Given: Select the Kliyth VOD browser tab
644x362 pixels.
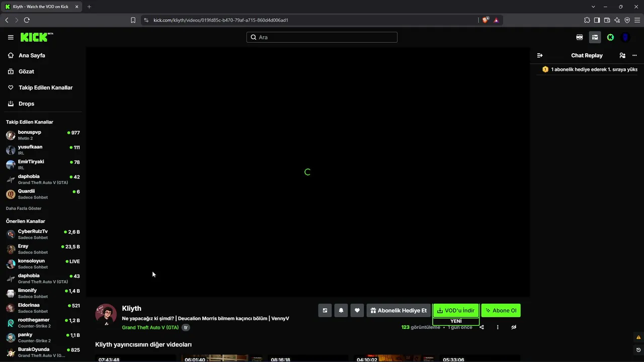Looking at the screenshot, I should tap(42, 7).
